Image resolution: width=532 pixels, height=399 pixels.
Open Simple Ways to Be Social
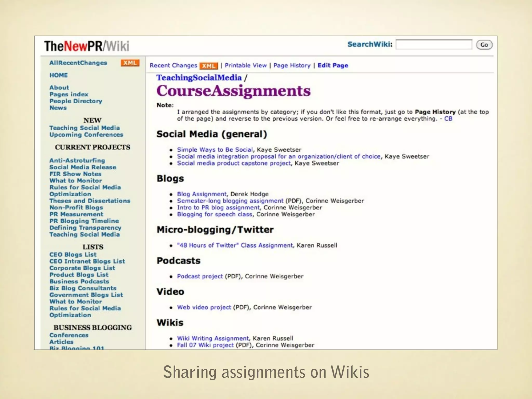[x=215, y=150]
